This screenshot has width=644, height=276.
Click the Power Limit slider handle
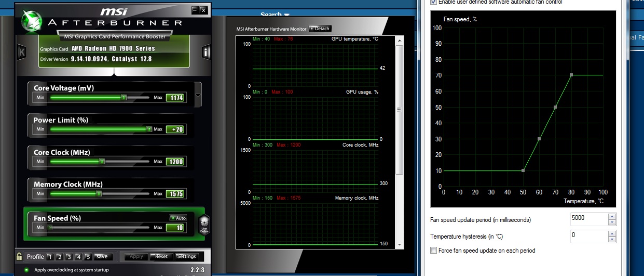coord(149,129)
